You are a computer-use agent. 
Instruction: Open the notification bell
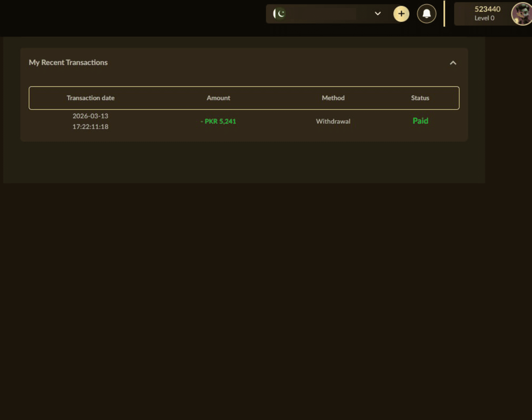pos(426,14)
